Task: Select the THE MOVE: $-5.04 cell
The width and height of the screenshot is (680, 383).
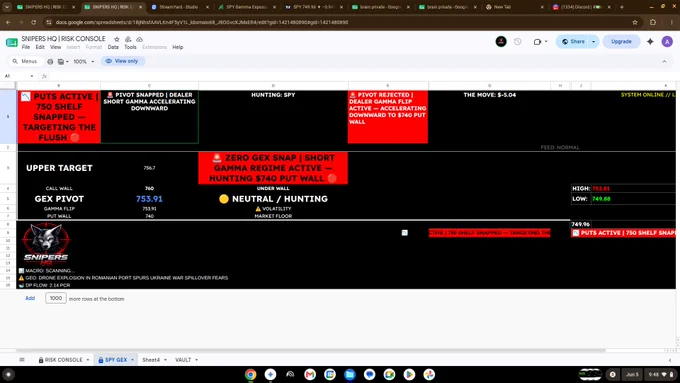Action: click(x=490, y=117)
